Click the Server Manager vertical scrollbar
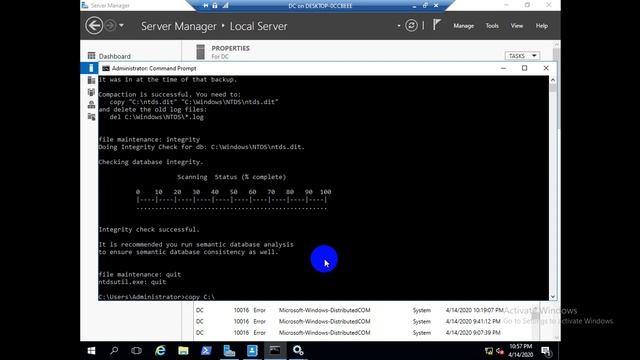Viewport: 640px width, 360px height. 556,88
